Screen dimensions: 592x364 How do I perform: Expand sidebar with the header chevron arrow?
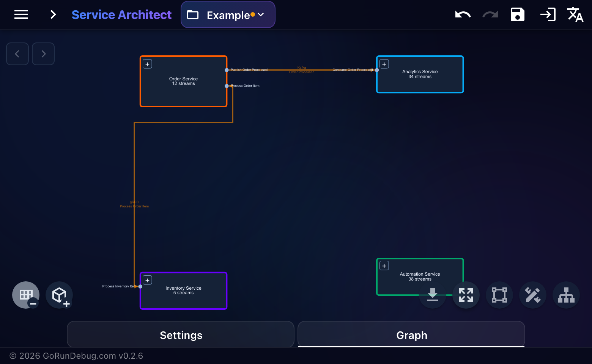point(53,14)
